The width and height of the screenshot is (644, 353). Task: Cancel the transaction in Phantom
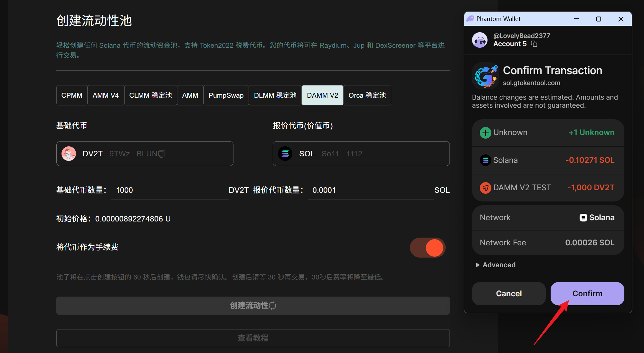tap(508, 294)
